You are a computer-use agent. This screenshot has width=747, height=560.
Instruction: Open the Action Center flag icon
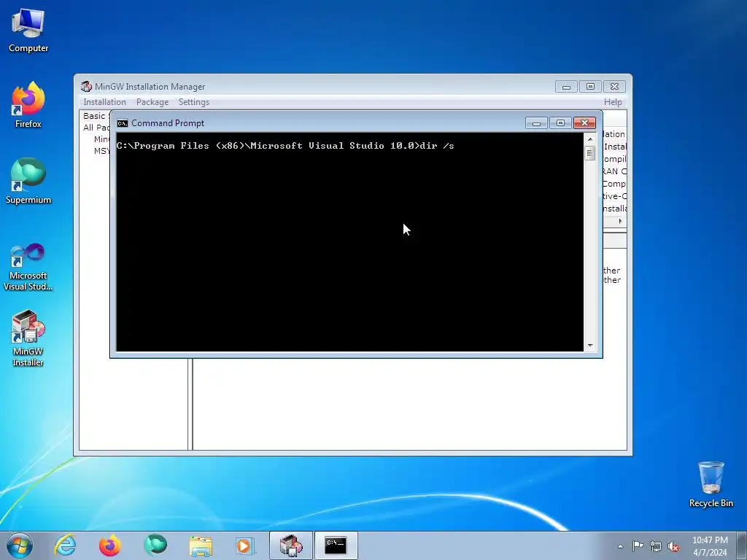tap(638, 546)
